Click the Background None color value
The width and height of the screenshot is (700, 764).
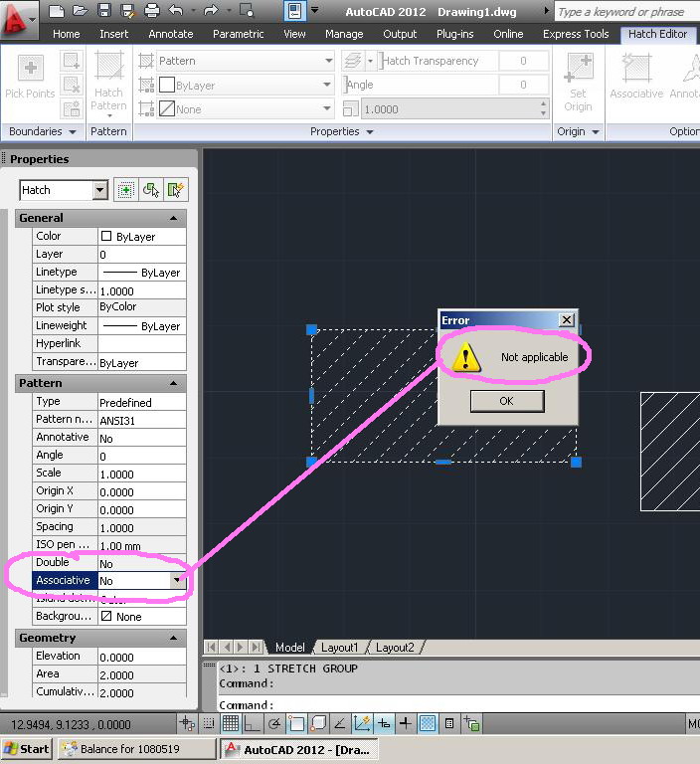point(142,617)
